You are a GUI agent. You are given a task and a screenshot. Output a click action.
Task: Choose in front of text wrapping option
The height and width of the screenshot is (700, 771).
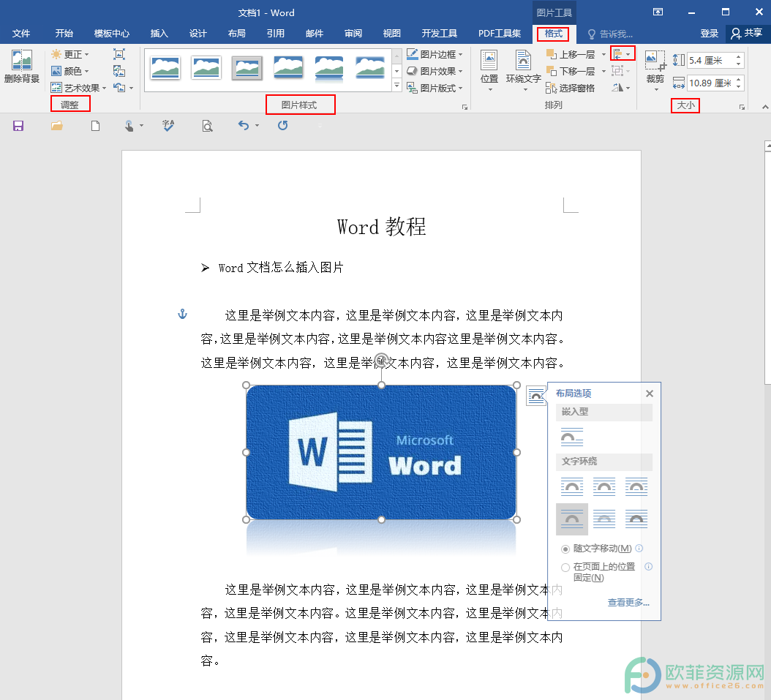[636, 519]
